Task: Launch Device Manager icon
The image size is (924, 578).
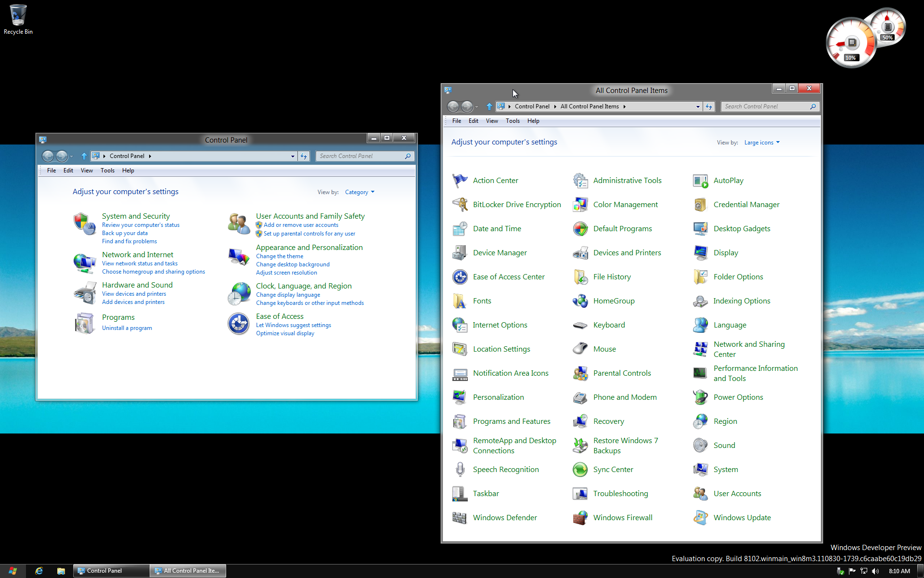Action: (x=460, y=253)
